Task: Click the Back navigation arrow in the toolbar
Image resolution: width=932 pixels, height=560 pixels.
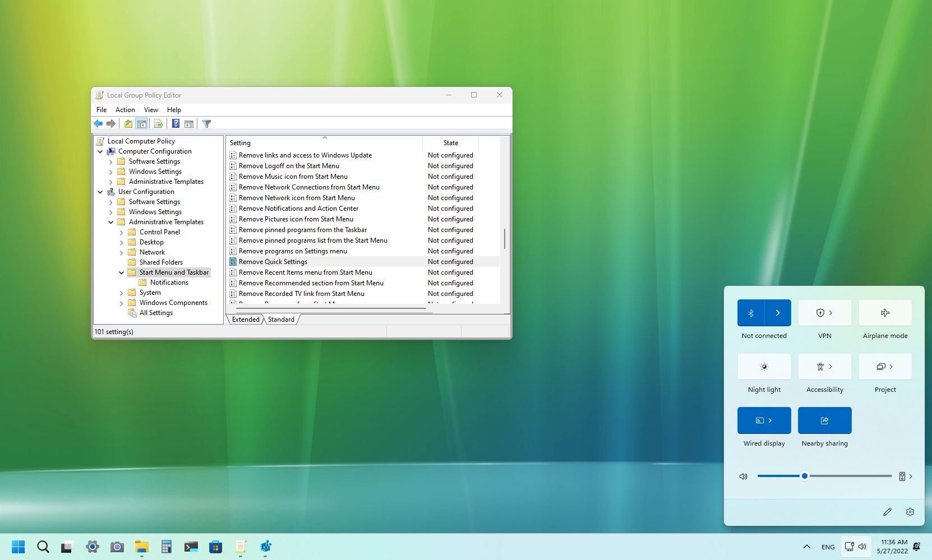Action: 99,123
